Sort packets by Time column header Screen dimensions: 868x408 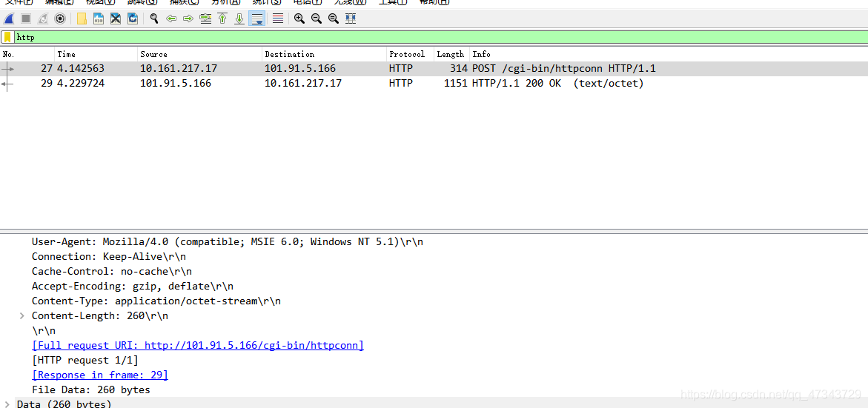click(96, 54)
